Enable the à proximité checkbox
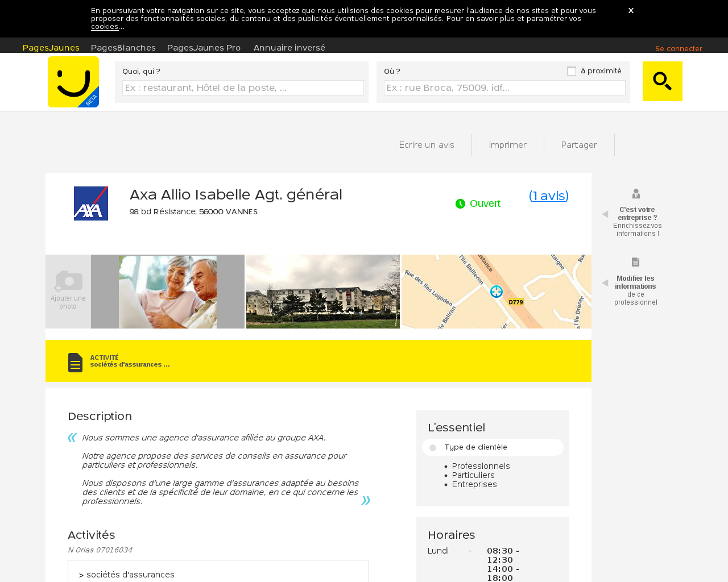Viewport: 728px width, 582px height. coord(572,71)
